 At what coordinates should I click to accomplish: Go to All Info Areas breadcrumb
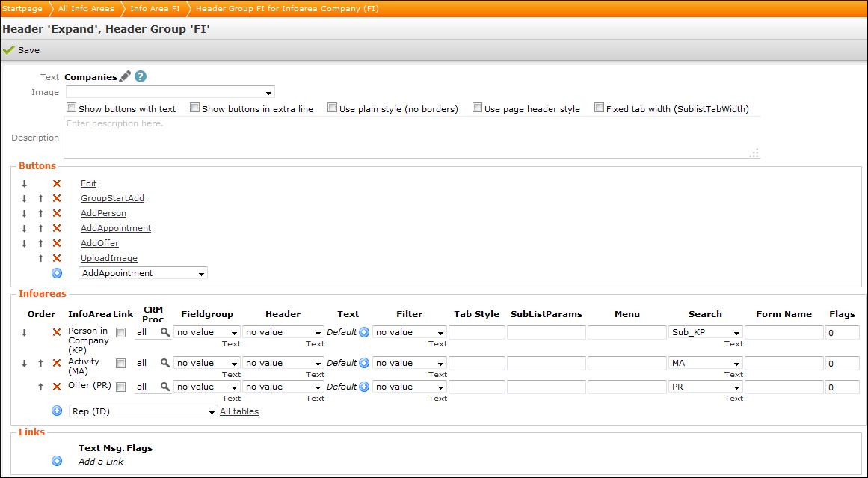pos(86,8)
